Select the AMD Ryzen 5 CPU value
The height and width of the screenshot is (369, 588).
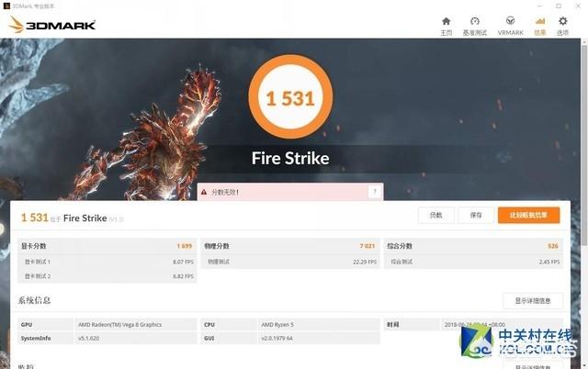tap(277, 324)
